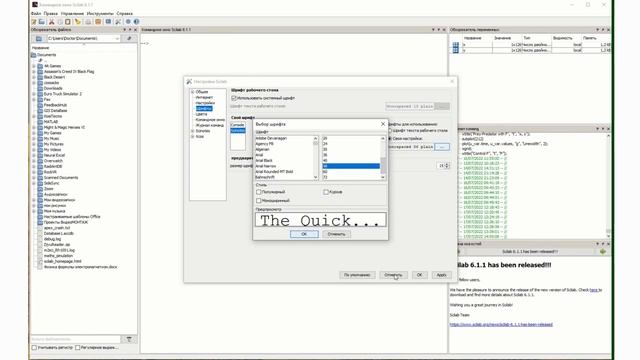The height and width of the screenshot is (360, 640).
Task: Toggle 'Учитывать регистр' checkbox in file browser
Action: coord(35,348)
